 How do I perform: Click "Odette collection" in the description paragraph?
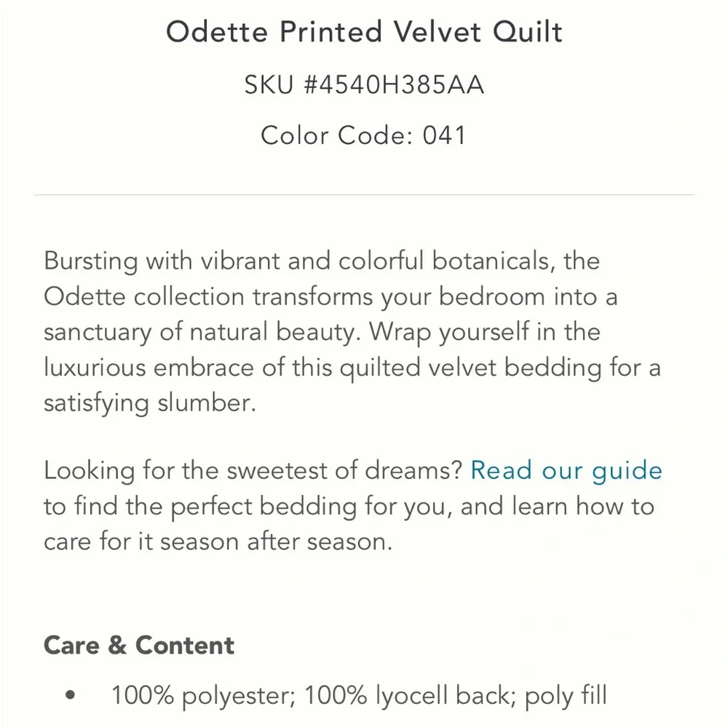(144, 297)
